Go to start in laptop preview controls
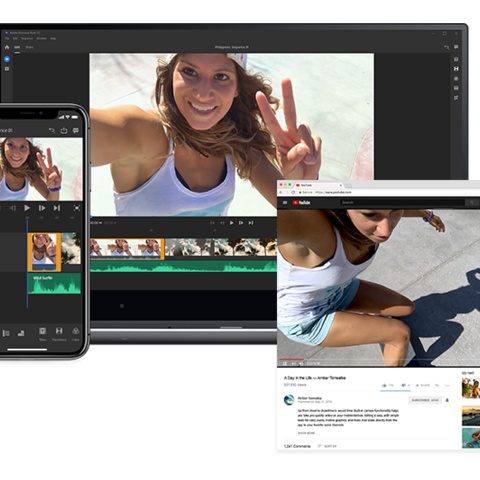Image resolution: width=480 pixels, height=480 pixels. click(212, 223)
